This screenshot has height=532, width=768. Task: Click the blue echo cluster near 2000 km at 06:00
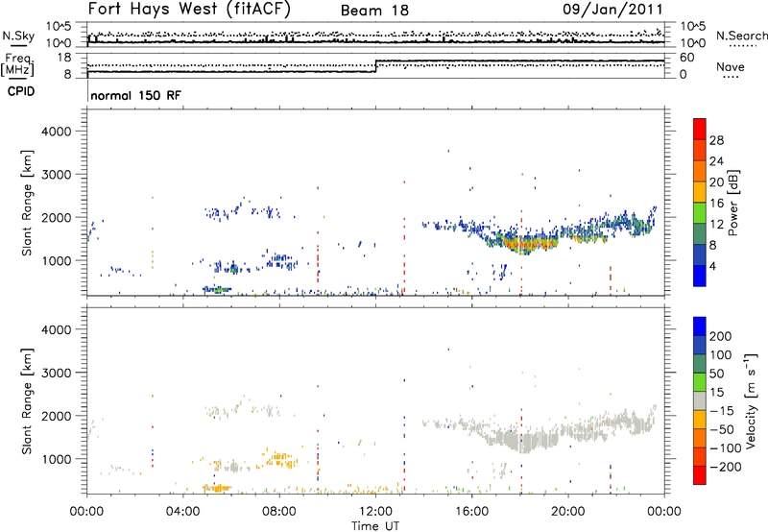tap(221, 213)
